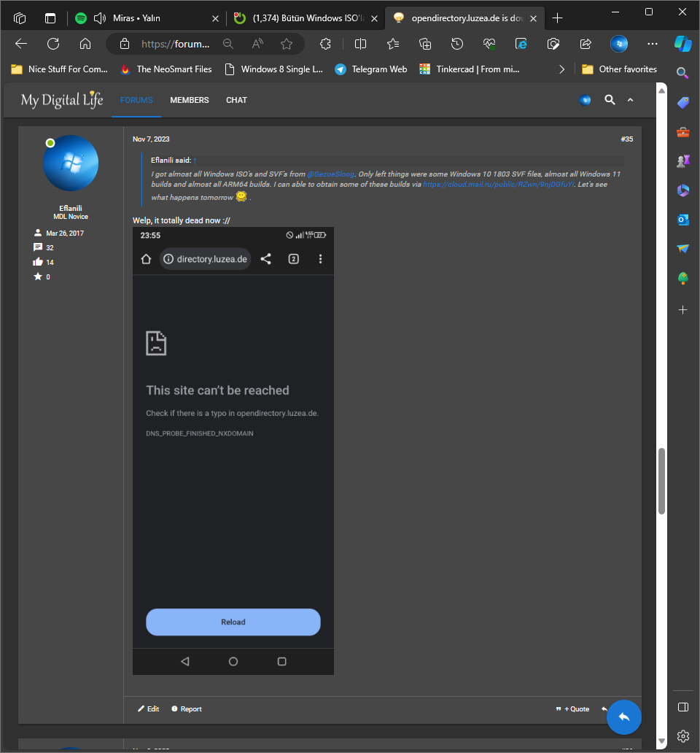Start Read Aloud from address bar
This screenshot has width=700, height=753.
point(257,44)
